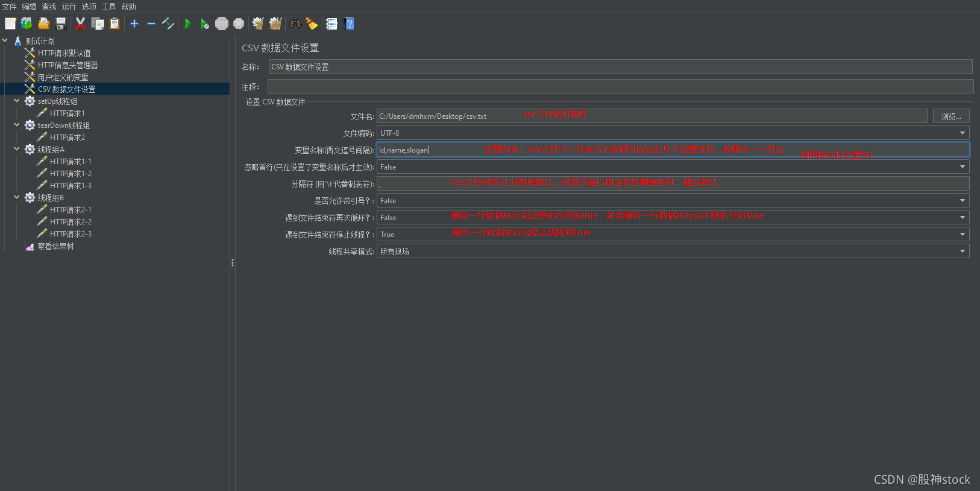
Task: Click the 注释 comment input field
Action: pos(620,86)
